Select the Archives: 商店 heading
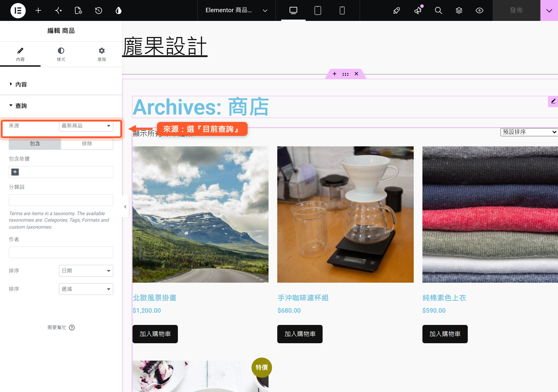 201,107
